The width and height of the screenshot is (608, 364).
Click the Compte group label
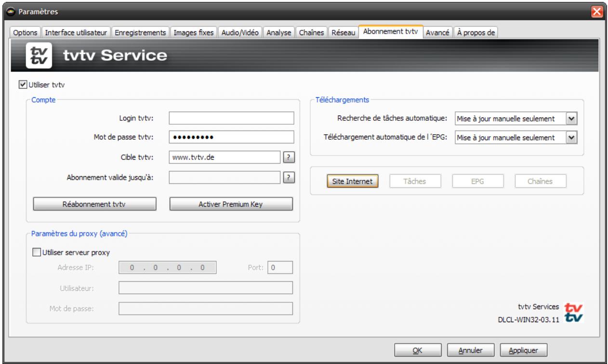coord(44,100)
